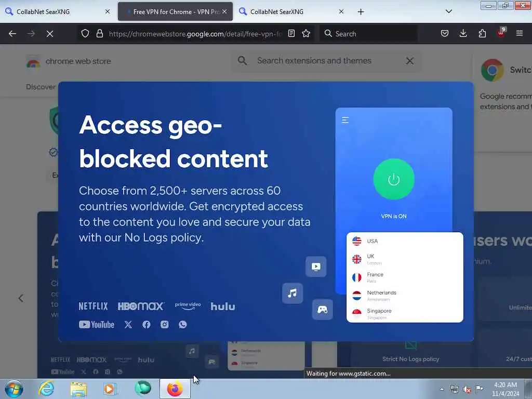532x399 pixels.
Task: Pick Netherlands Amsterdam server entry
Action: (405, 296)
